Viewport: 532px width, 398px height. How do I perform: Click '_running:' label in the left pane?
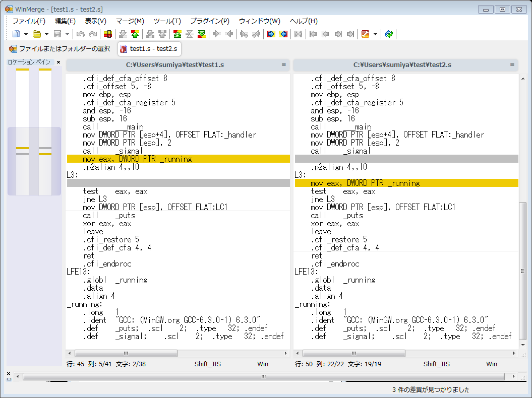[85, 304]
